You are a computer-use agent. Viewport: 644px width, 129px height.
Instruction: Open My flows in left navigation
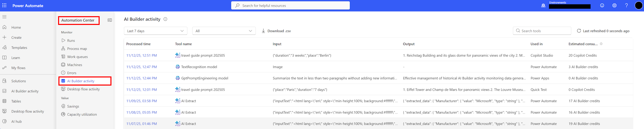(x=18, y=68)
